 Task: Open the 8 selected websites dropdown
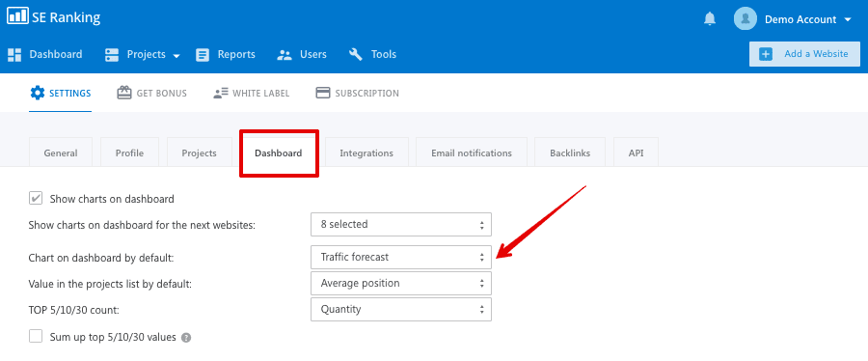pyautogui.click(x=401, y=224)
